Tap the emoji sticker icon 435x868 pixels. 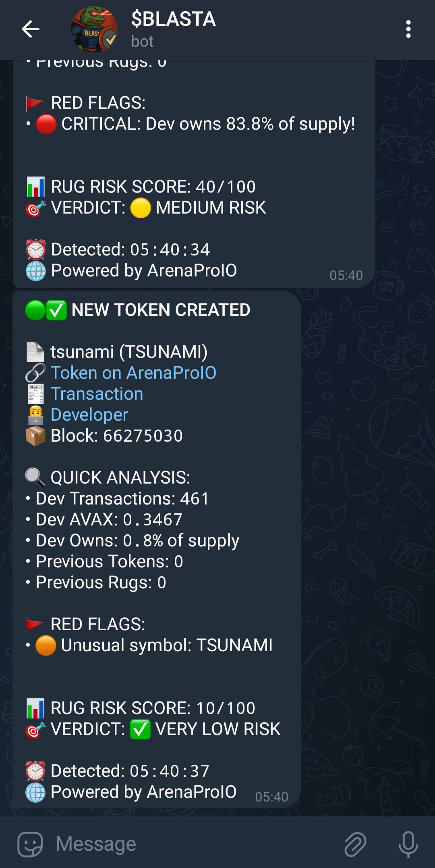[x=30, y=844]
